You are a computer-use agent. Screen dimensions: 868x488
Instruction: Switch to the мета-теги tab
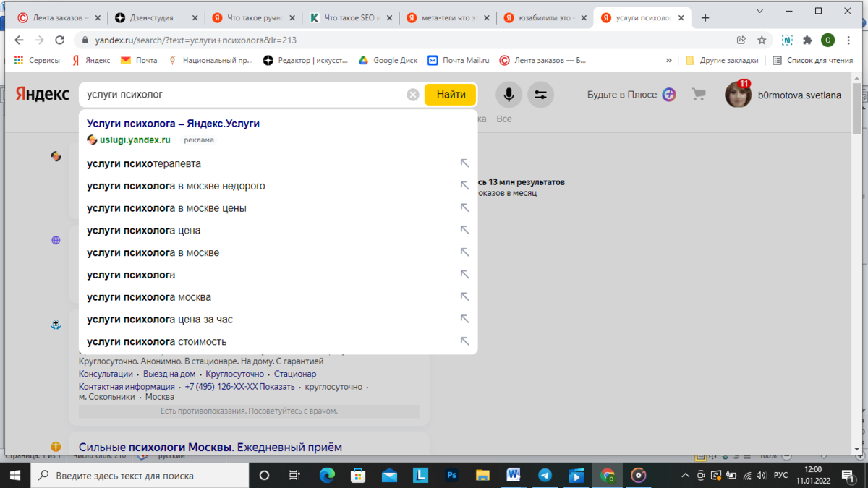coord(448,18)
